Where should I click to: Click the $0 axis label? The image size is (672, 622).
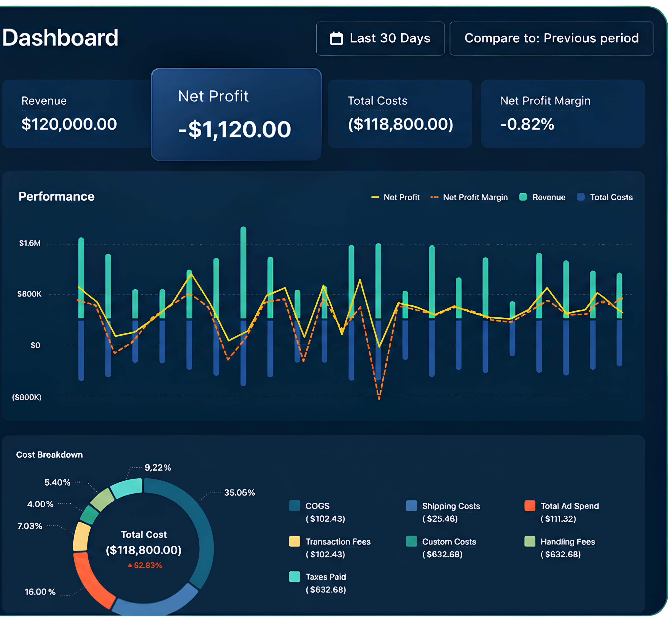coord(35,345)
